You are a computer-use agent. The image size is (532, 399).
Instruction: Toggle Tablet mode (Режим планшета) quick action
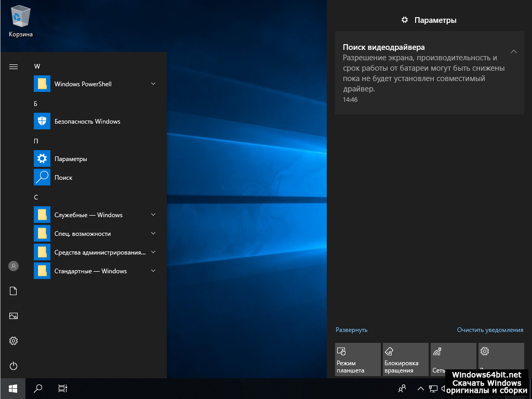coord(357,360)
